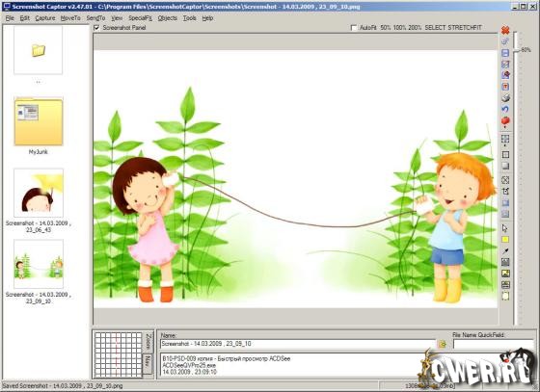This screenshot has height=392, width=540.
Task: Click the main screenshot image of children
Action: tap(295, 179)
